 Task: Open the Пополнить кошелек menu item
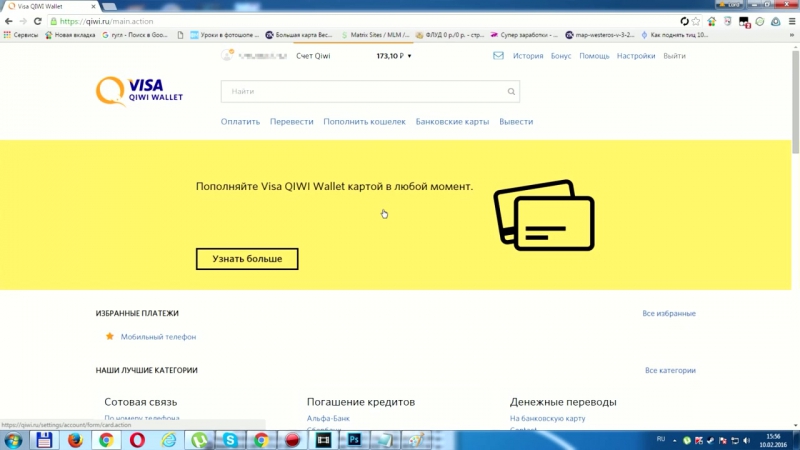[x=364, y=121]
